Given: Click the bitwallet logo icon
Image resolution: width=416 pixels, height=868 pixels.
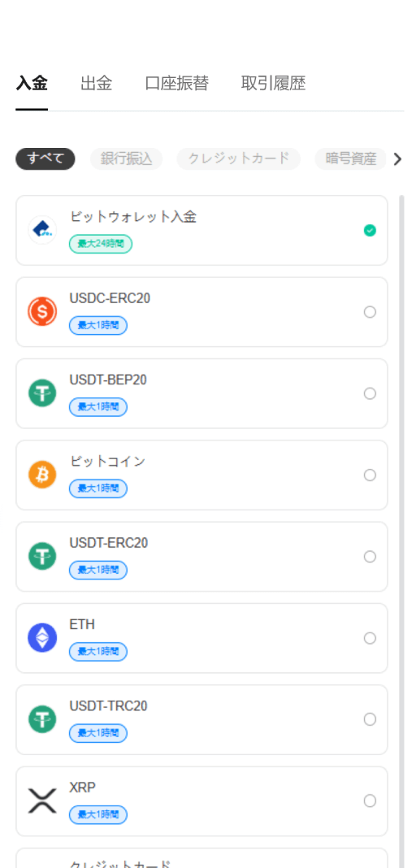Looking at the screenshot, I should 42,230.
